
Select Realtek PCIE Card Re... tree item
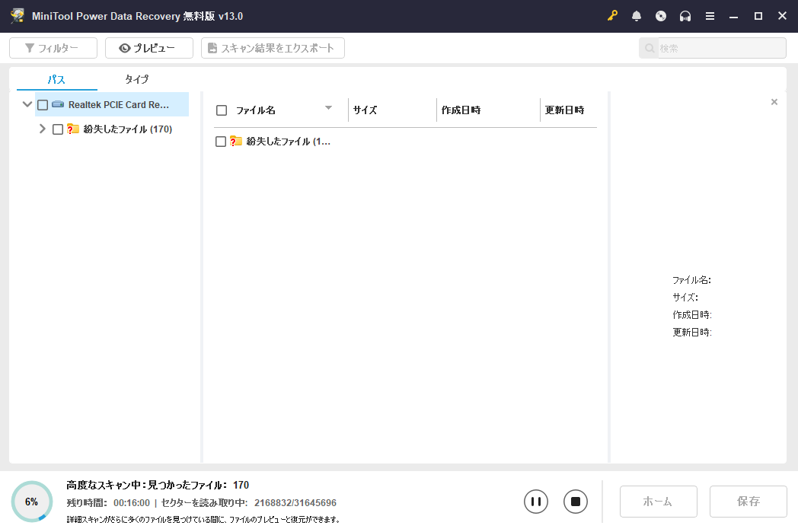(x=112, y=105)
